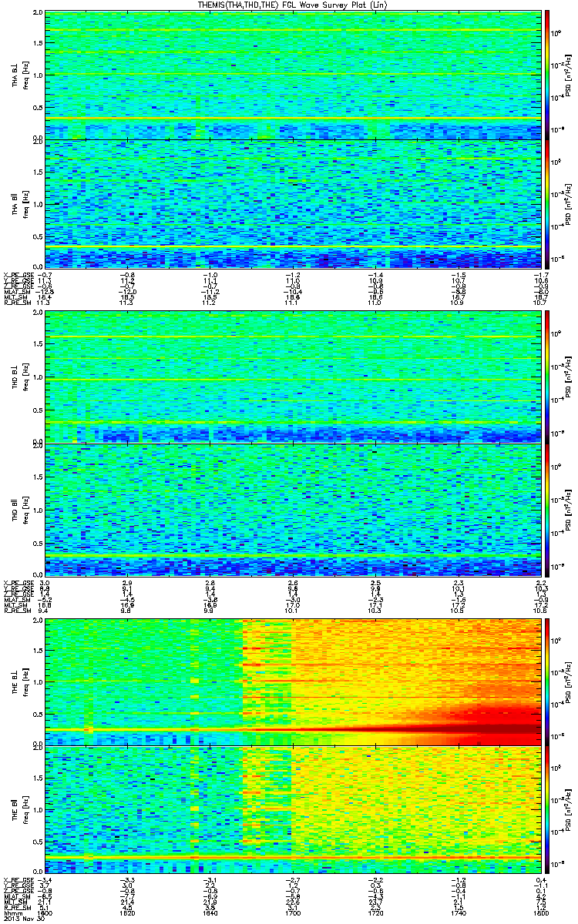Click the 1700 time tick label
The width and height of the screenshot is (578, 924).
[293, 914]
